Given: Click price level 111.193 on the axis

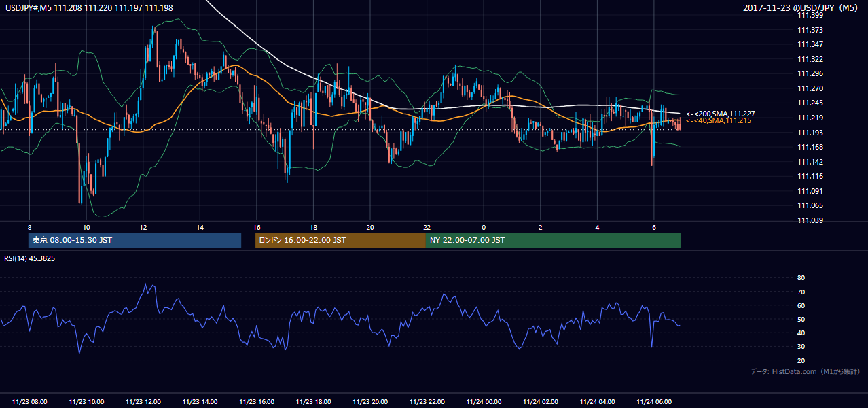Looking at the screenshot, I should (x=810, y=133).
